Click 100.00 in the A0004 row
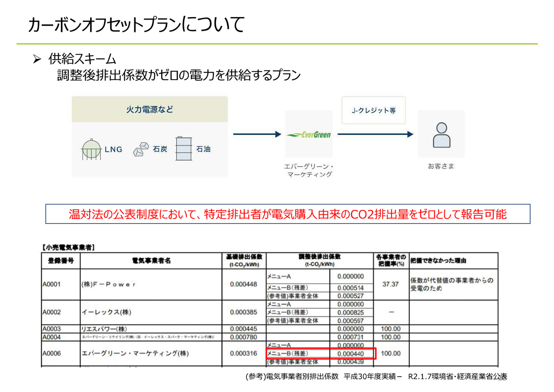The height and width of the screenshot is (392, 554). 391,337
